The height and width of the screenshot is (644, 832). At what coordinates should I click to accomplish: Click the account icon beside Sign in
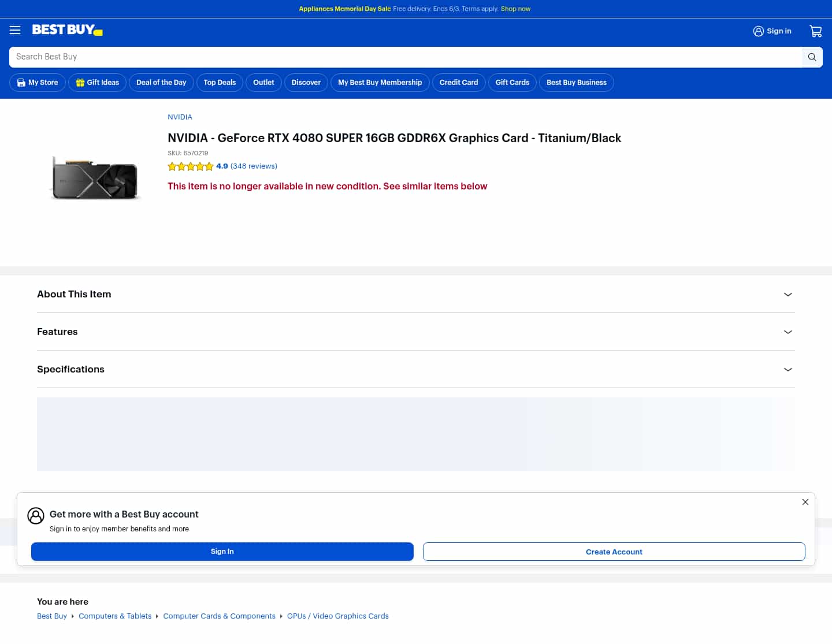click(758, 31)
